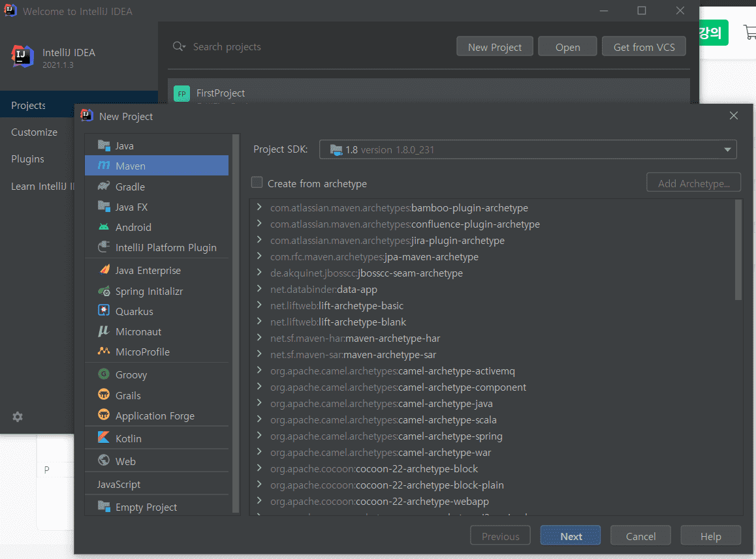Click the search magnifier icon in Welcome window

[x=179, y=46]
